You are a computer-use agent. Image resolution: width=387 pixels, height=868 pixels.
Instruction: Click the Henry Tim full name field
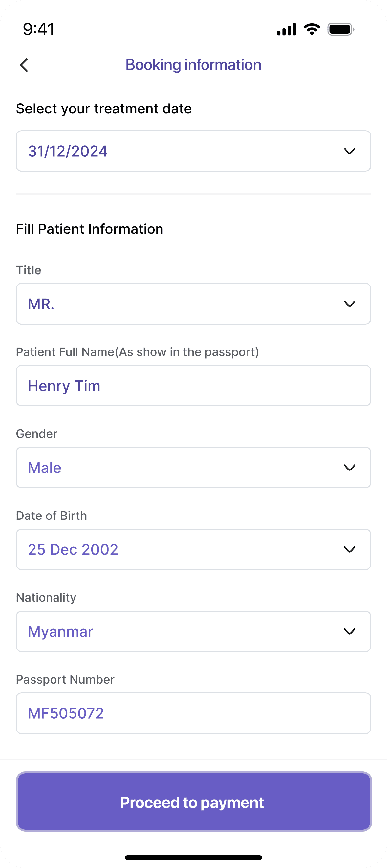(194, 386)
